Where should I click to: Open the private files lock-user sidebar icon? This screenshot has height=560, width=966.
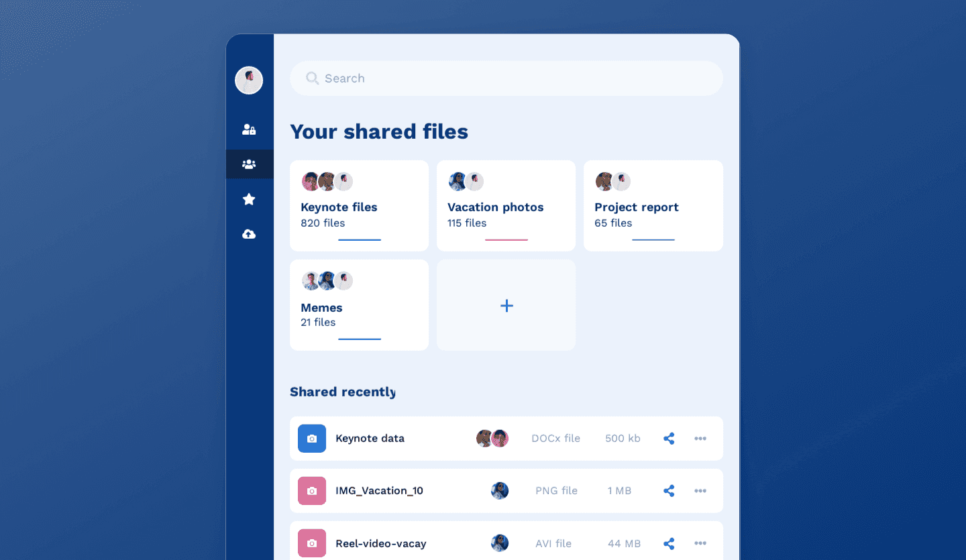pos(249,129)
